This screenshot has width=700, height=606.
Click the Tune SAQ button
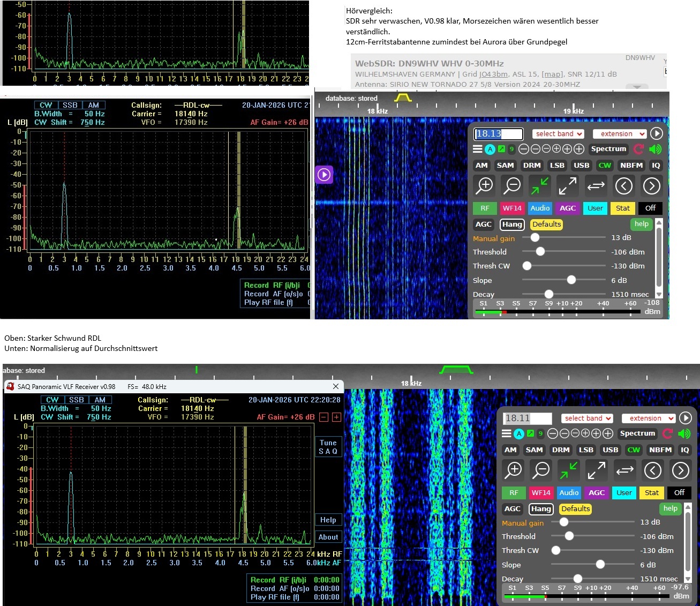click(328, 447)
